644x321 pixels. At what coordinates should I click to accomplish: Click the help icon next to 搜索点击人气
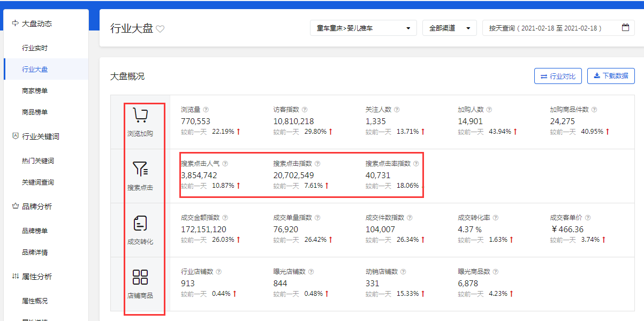(x=225, y=164)
